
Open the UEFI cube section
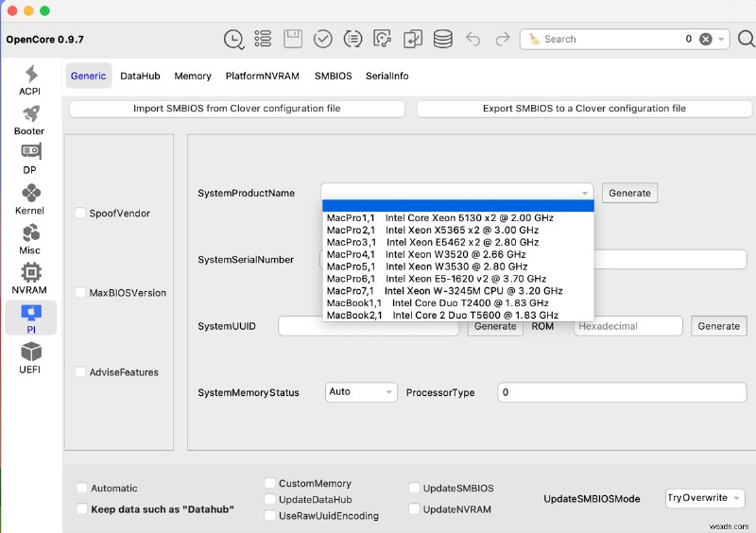(30, 358)
